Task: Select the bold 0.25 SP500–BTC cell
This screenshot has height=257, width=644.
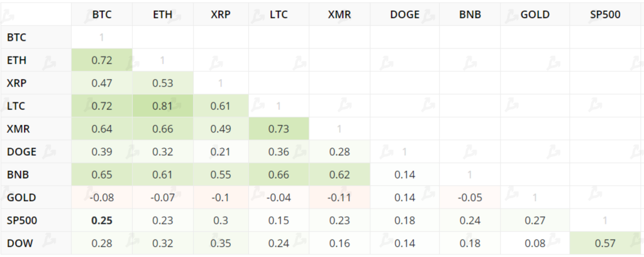Action: (x=101, y=221)
